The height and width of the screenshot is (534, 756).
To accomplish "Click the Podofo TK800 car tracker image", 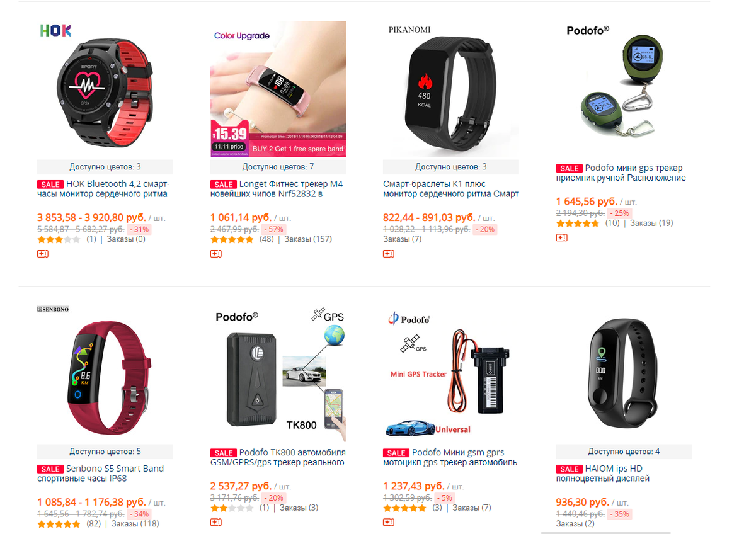I will coord(278,373).
